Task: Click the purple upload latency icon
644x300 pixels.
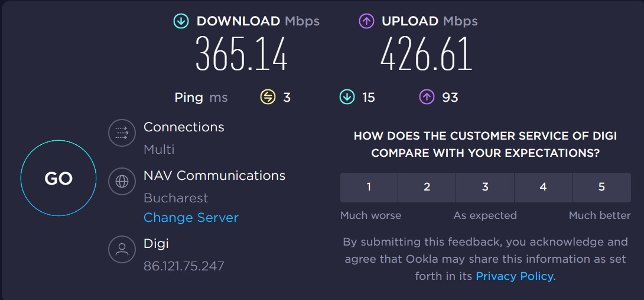Action: click(x=427, y=98)
